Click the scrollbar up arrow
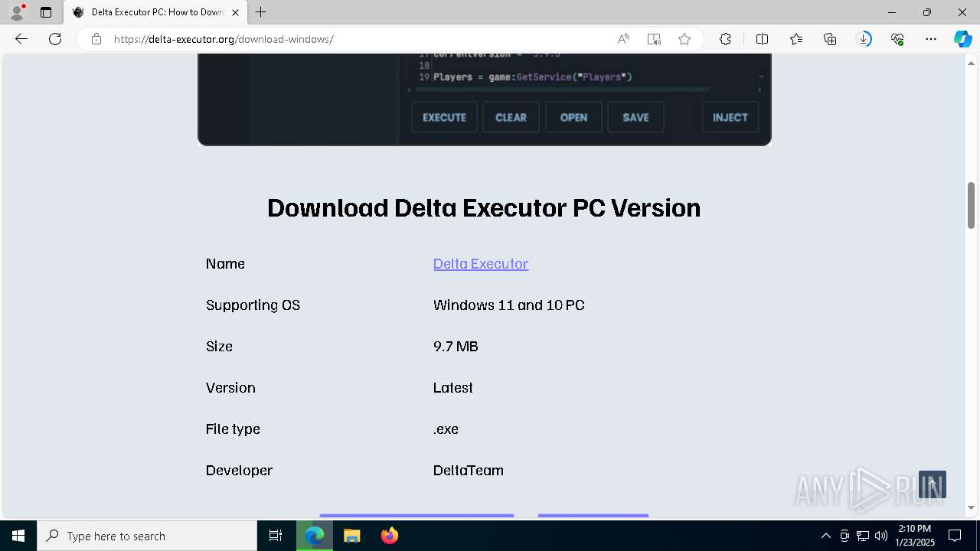The width and height of the screenshot is (980, 551). point(972,62)
